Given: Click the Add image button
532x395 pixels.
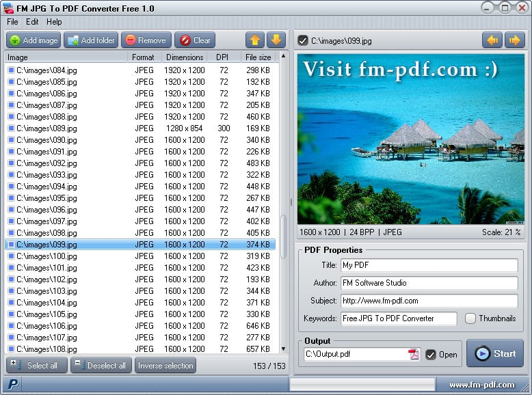Looking at the screenshot, I should pyautogui.click(x=34, y=40).
